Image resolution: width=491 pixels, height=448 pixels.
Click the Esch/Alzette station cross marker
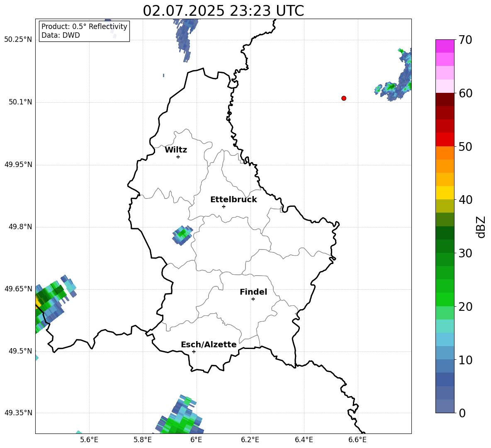point(194,351)
